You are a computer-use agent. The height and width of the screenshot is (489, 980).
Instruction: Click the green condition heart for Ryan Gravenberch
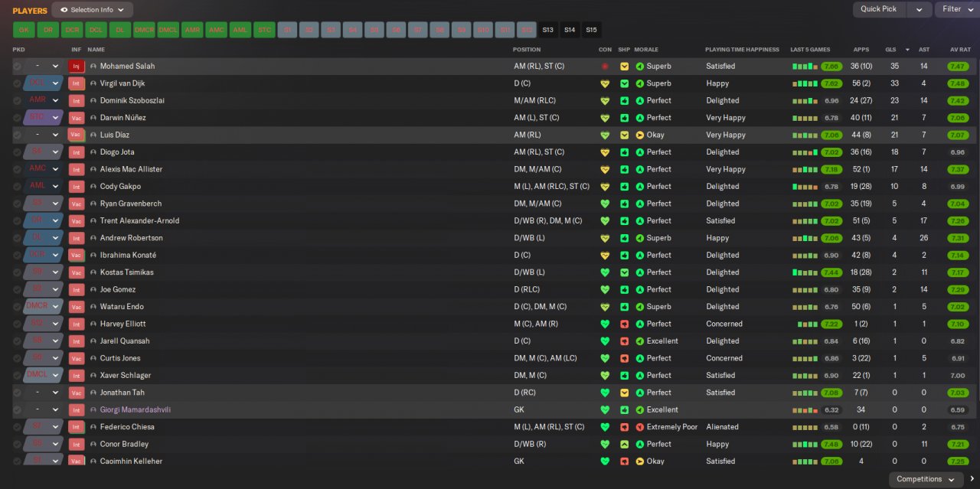point(605,204)
